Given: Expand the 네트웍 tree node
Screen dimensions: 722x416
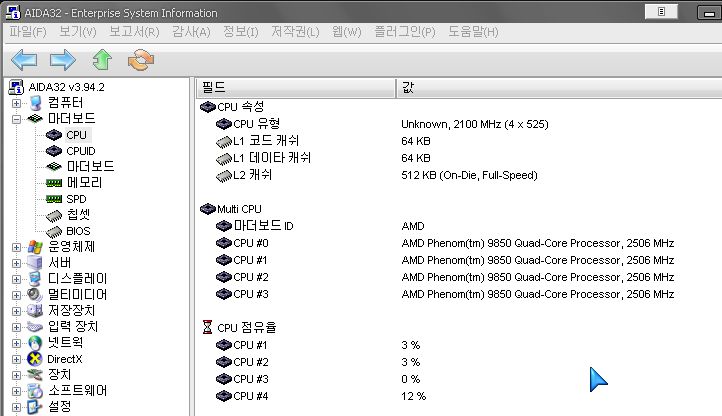Looking at the screenshot, I should tap(16, 343).
